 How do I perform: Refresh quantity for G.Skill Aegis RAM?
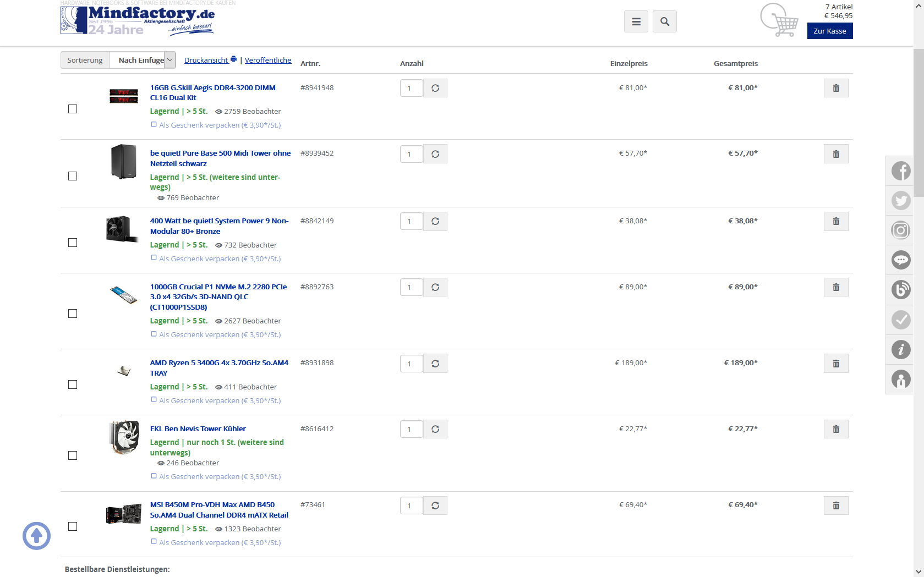tap(435, 88)
